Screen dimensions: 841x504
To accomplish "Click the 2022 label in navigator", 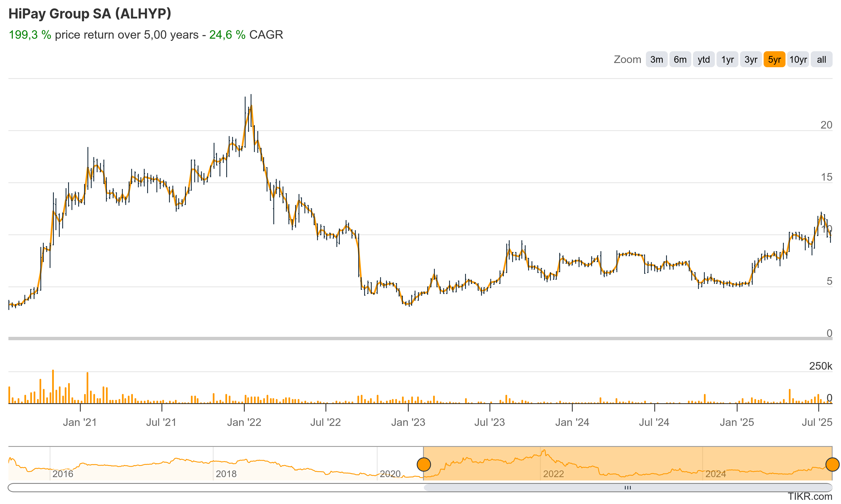I will [553, 473].
